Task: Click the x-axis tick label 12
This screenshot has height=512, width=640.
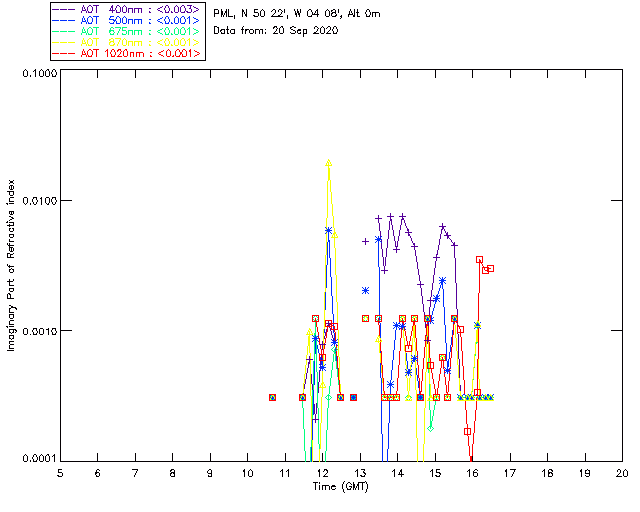Action: pos(322,472)
